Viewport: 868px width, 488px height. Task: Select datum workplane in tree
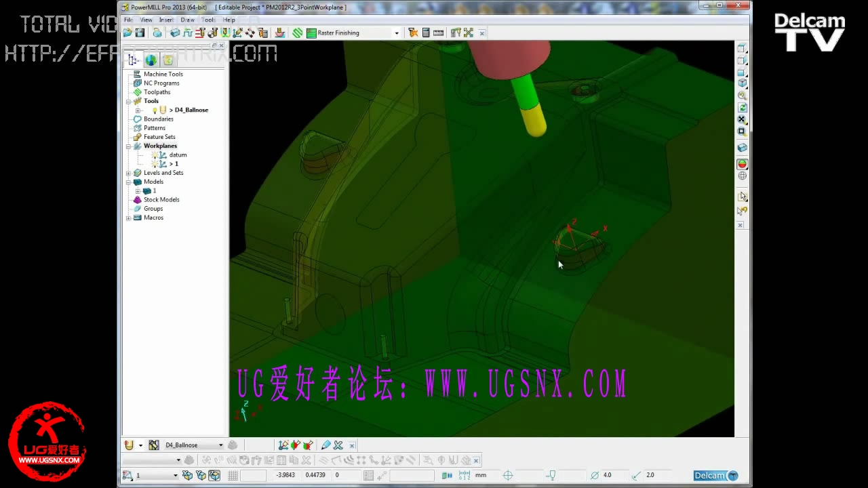(178, 155)
